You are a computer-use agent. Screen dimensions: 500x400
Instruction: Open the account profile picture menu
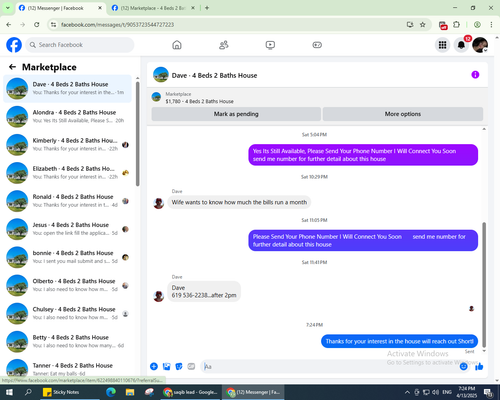[x=480, y=45]
